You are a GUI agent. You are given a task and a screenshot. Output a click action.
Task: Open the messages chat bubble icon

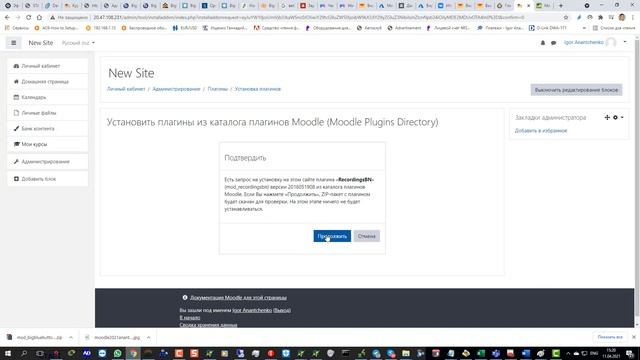click(553, 42)
